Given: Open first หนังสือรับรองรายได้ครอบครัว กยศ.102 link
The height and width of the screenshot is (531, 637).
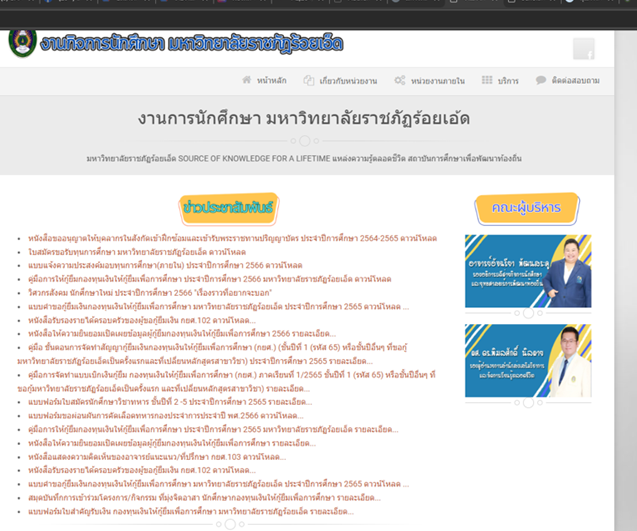Looking at the screenshot, I should [x=142, y=320].
